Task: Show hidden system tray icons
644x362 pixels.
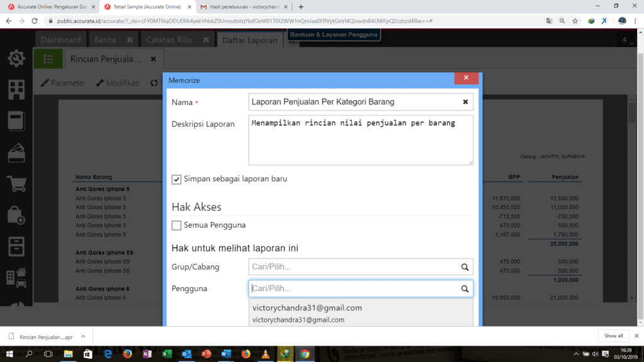Action: [x=576, y=354]
